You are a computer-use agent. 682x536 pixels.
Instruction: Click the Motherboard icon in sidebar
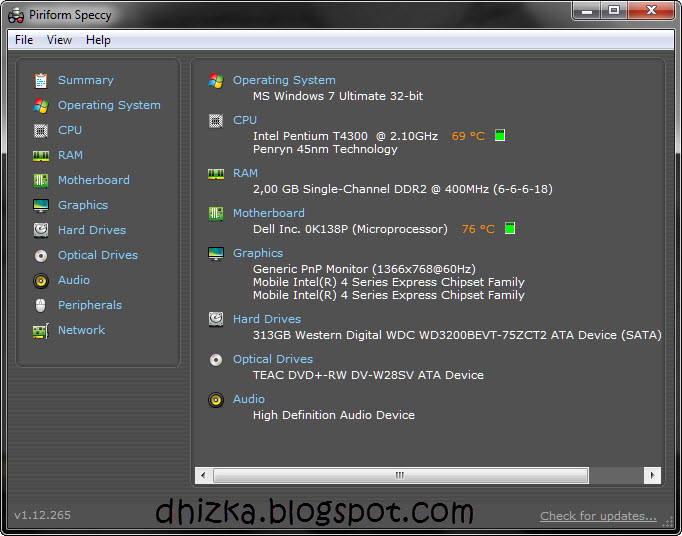click(41, 181)
